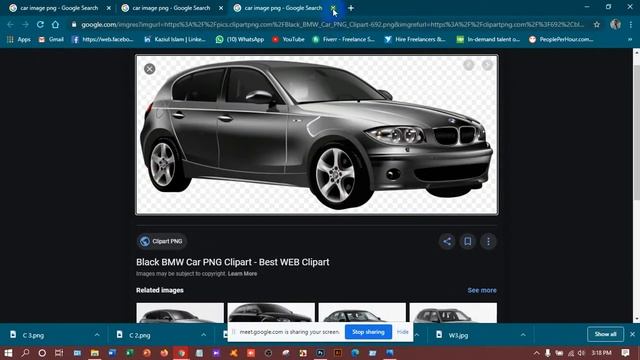This screenshot has height=360, width=640.
Task: Click the address bar URL
Action: click(x=332, y=24)
